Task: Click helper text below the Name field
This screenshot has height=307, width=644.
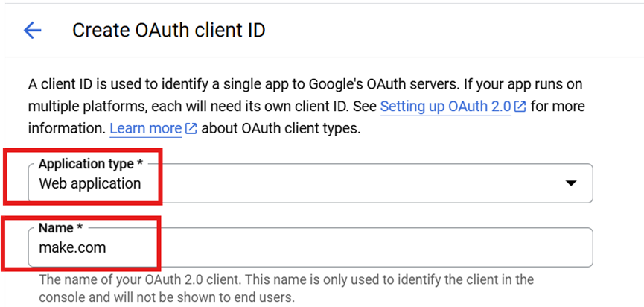Action: (286, 280)
